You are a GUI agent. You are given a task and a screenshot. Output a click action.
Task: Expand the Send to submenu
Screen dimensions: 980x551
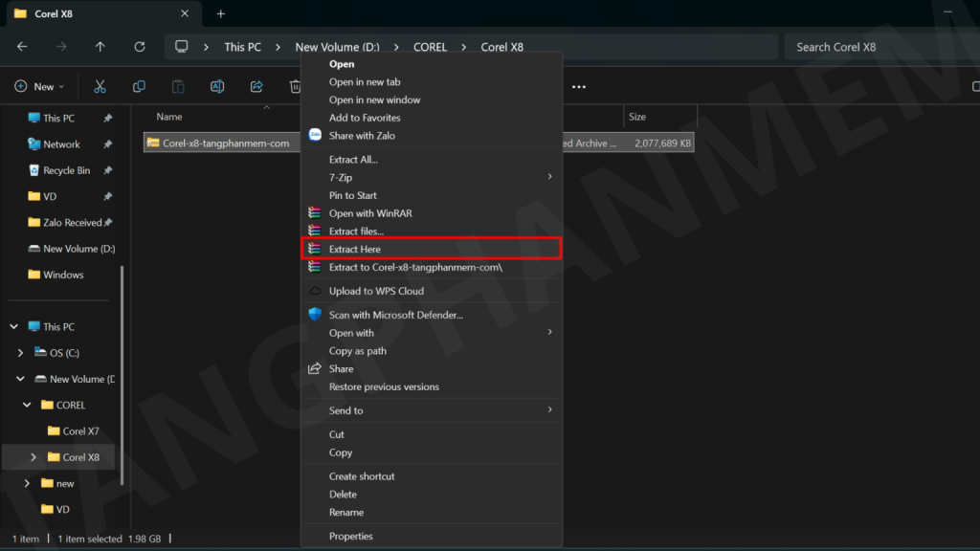pyautogui.click(x=345, y=410)
